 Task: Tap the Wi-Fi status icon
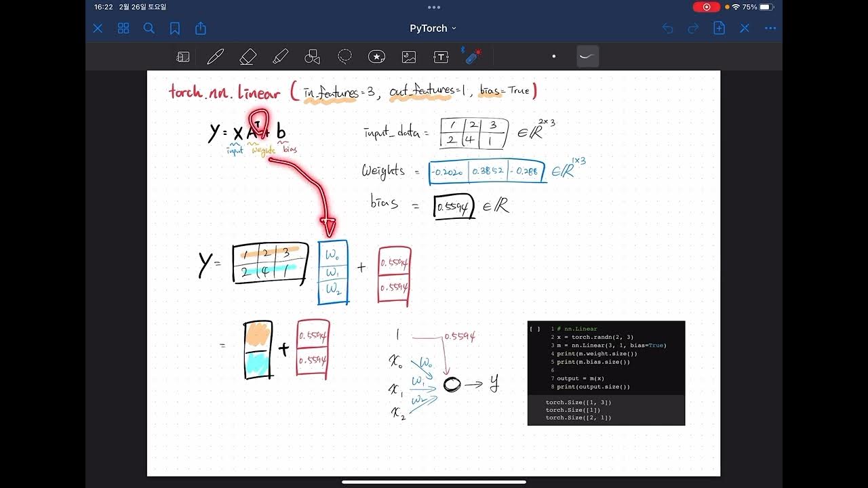click(x=736, y=7)
